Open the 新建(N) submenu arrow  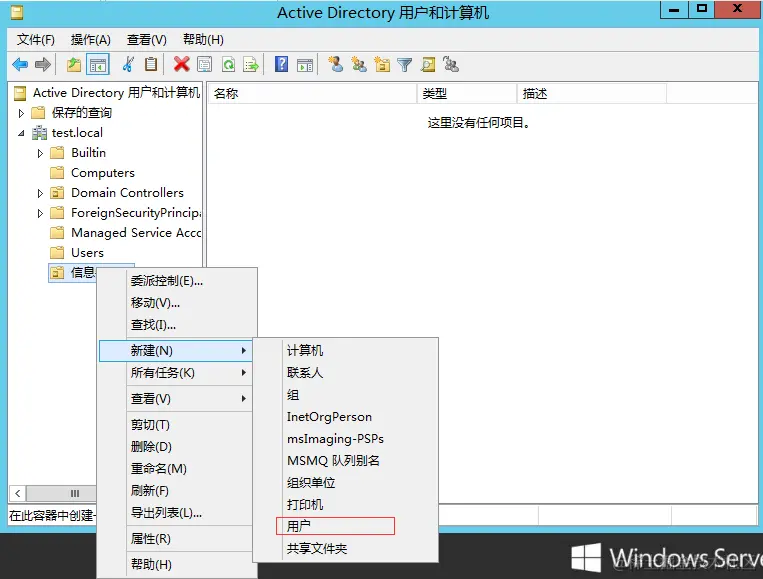[x=244, y=350]
